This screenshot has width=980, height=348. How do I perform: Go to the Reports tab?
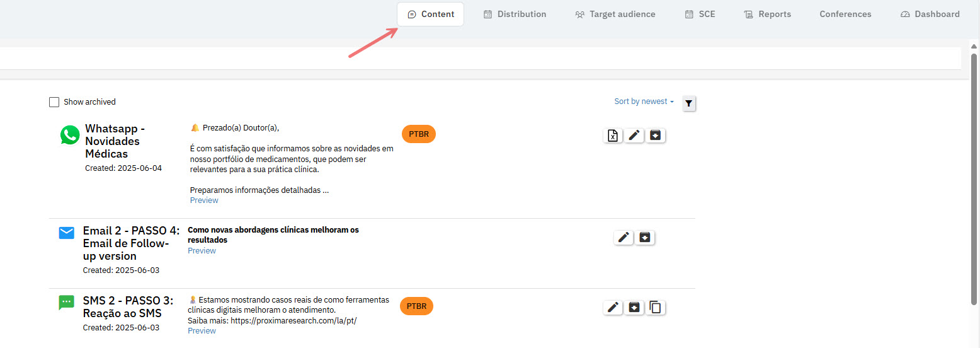[x=767, y=14]
